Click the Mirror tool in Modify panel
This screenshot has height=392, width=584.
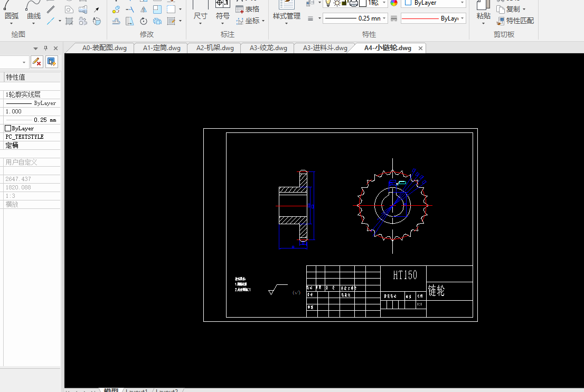coord(144,9)
